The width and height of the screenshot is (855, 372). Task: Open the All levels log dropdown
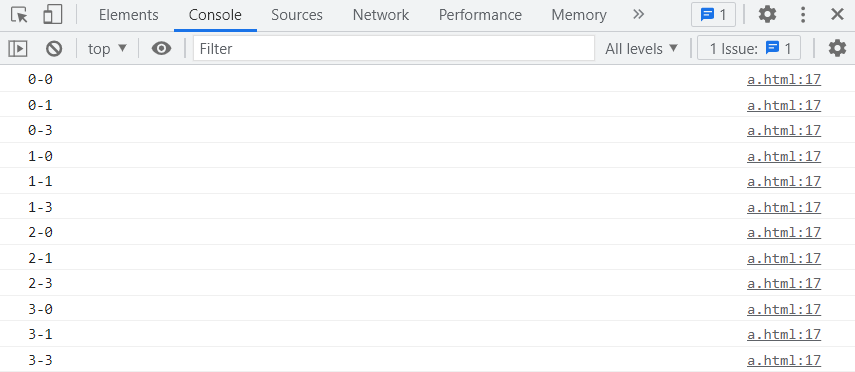[641, 49]
